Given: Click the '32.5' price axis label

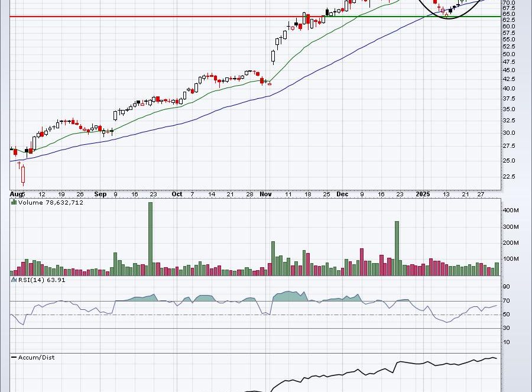Looking at the screenshot, I should point(509,121).
